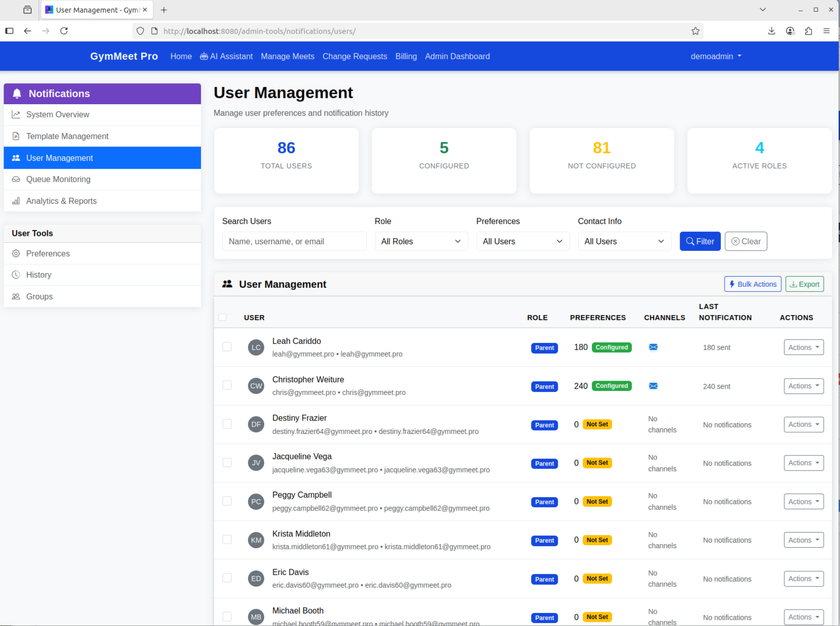Bookmark this page with the star icon
Screen dimensions: 840x626
click(x=695, y=31)
